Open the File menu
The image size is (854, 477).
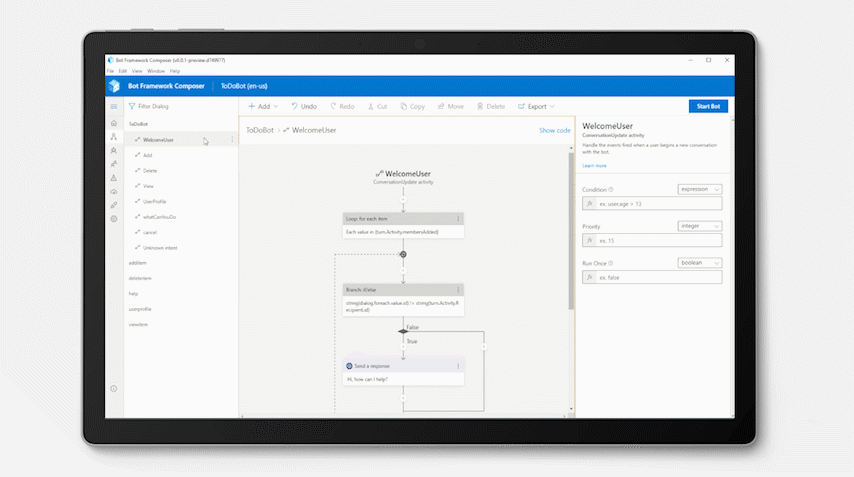[x=110, y=71]
